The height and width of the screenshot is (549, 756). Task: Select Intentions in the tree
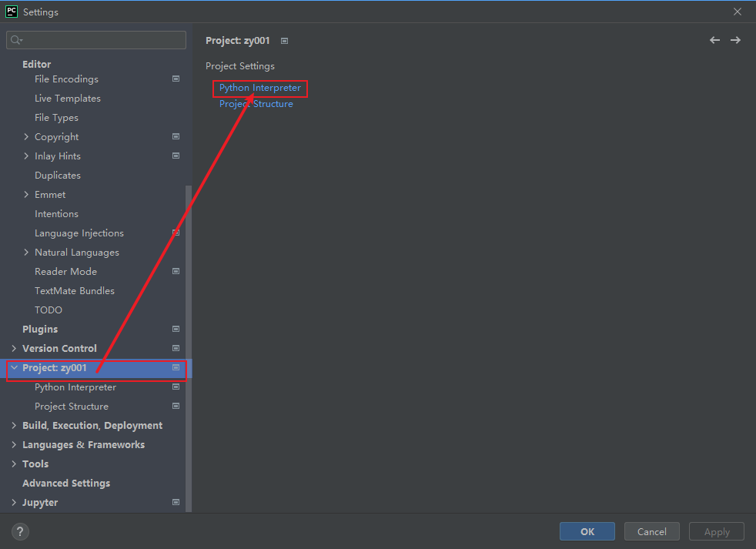pyautogui.click(x=56, y=214)
